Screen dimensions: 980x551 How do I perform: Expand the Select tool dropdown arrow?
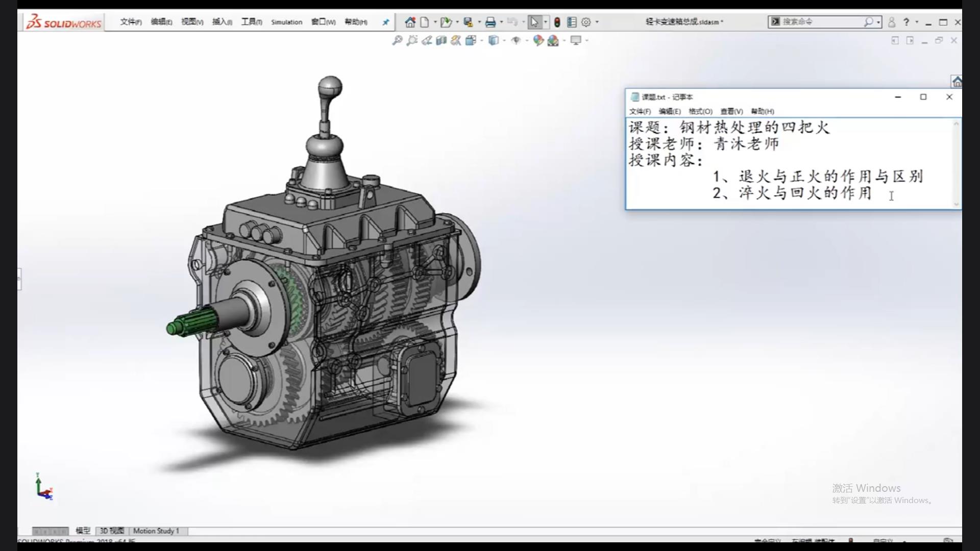[x=545, y=22]
